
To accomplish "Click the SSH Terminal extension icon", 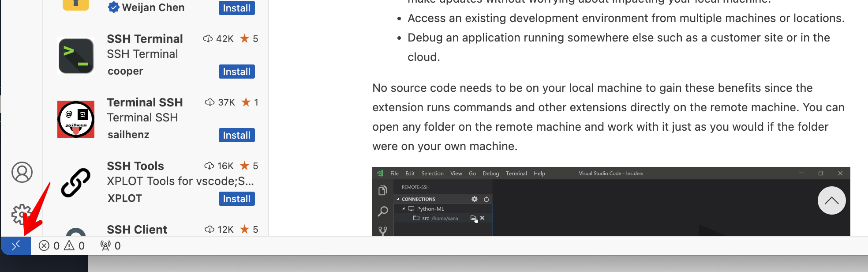I will point(76,56).
